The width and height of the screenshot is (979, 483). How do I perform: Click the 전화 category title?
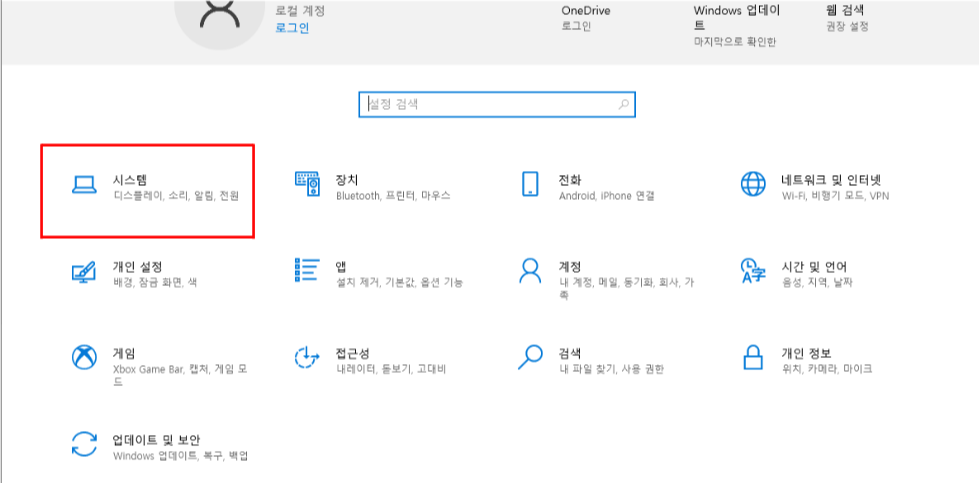coord(569,180)
